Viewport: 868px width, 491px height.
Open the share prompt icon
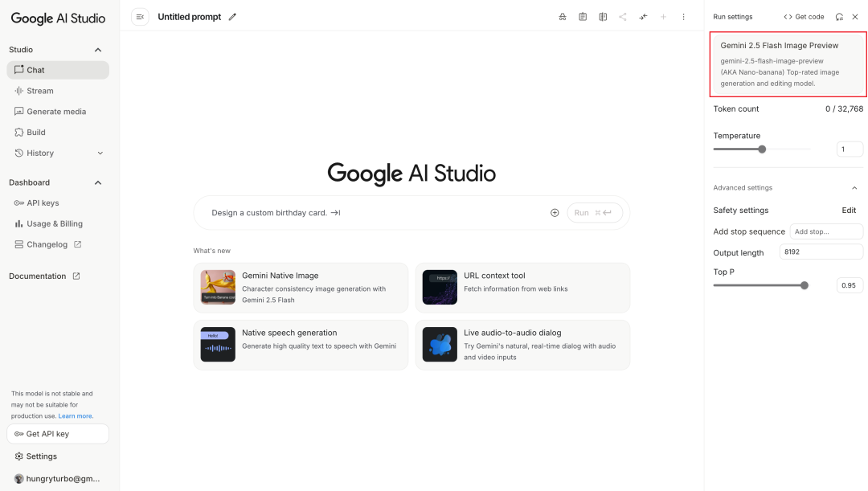623,16
